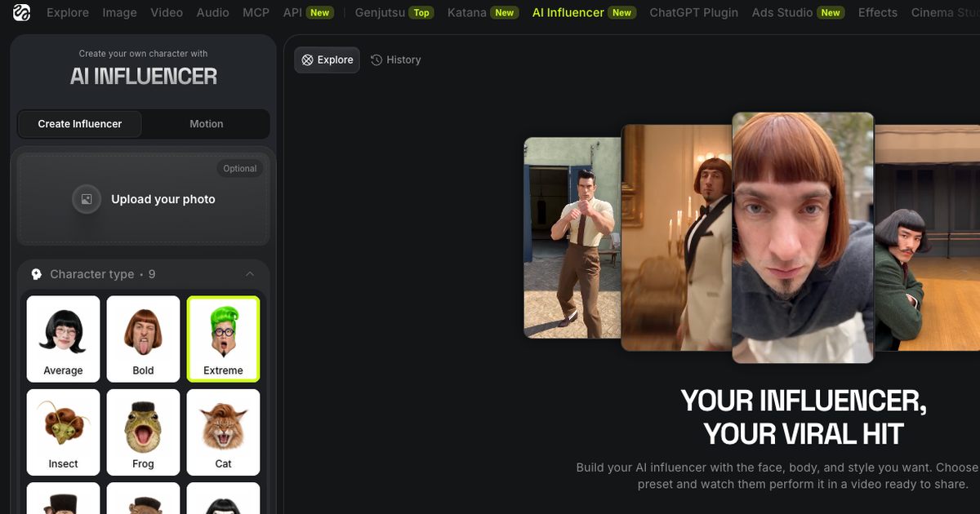Open AI Influencer in the top navigation
Viewport: 980px width, 514px height.
(x=584, y=13)
